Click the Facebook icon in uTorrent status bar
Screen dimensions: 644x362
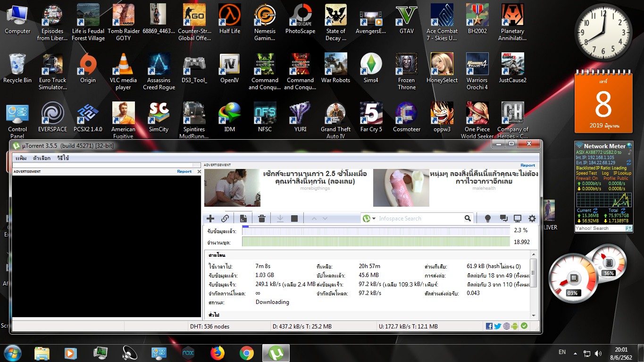click(489, 326)
